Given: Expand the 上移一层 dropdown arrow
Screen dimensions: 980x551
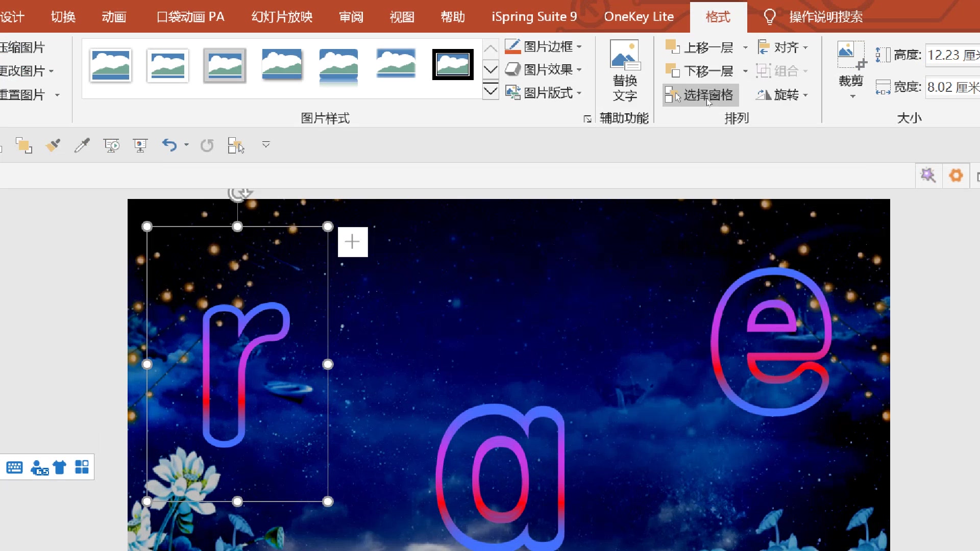Looking at the screenshot, I should tap(745, 47).
